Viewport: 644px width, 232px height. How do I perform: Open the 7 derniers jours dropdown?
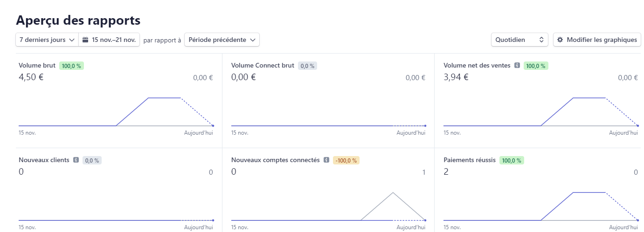point(47,40)
